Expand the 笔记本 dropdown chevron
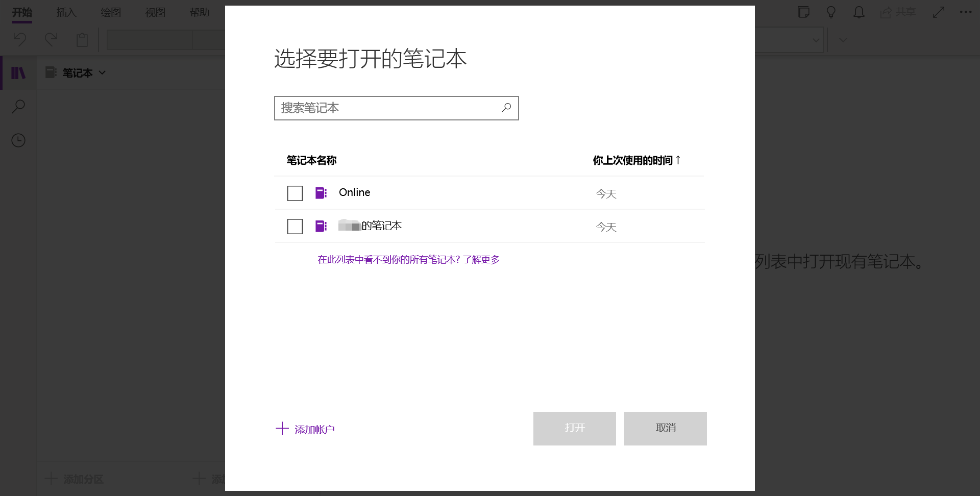 click(102, 72)
